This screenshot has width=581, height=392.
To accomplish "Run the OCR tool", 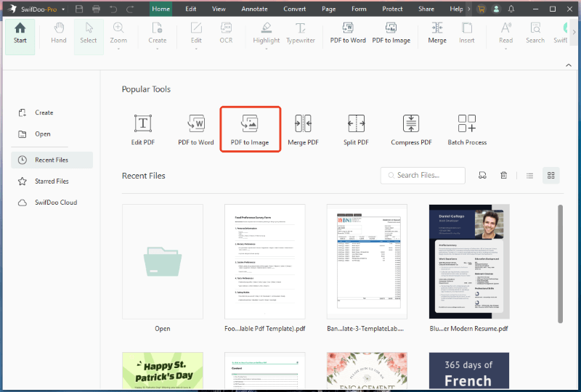I will click(x=226, y=33).
